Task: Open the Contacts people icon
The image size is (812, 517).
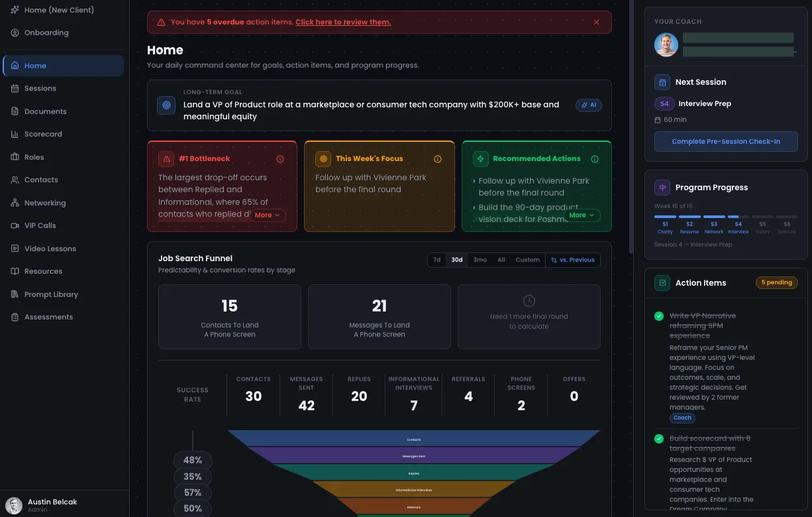Action: click(15, 180)
